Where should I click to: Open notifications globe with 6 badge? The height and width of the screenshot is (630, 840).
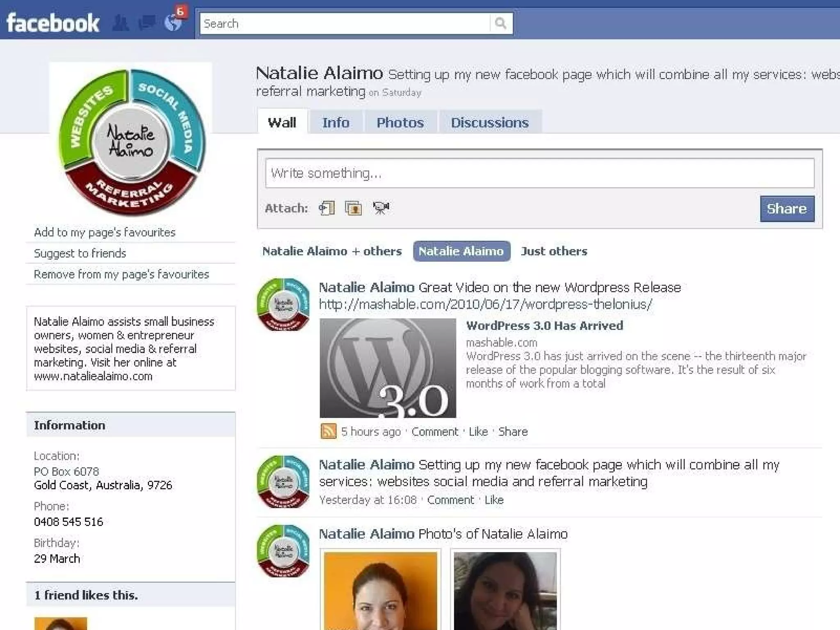tap(173, 22)
